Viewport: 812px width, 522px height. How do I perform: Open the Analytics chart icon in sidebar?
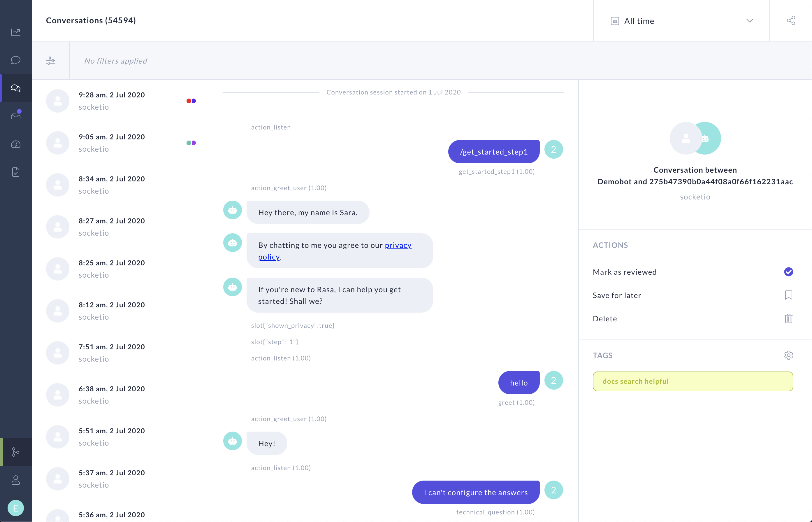15,31
